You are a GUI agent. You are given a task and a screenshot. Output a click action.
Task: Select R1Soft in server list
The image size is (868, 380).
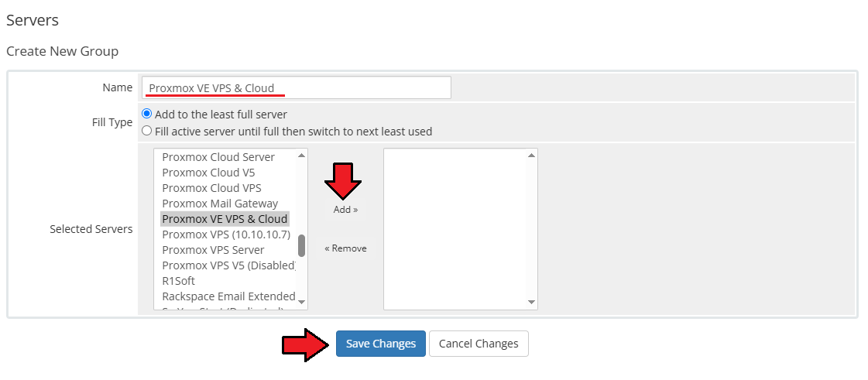point(178,281)
